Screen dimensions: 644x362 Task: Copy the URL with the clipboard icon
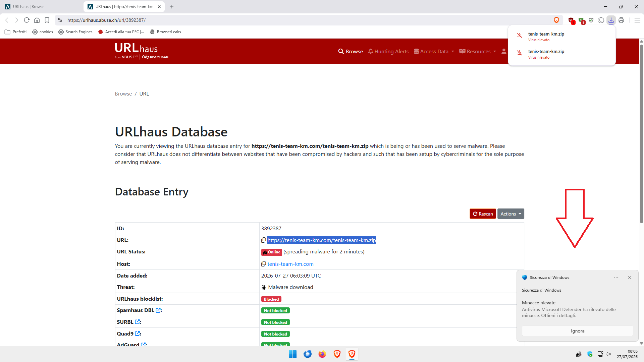coord(264,240)
